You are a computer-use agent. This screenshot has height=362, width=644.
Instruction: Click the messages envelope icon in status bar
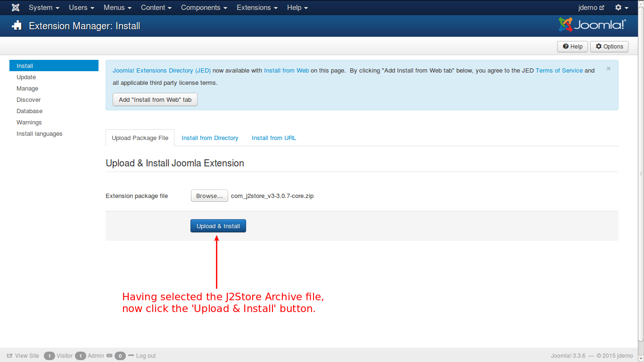[109, 356]
